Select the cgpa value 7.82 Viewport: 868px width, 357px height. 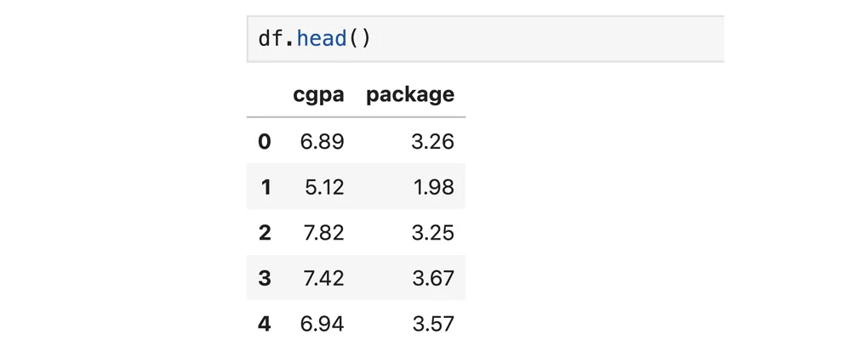322,233
